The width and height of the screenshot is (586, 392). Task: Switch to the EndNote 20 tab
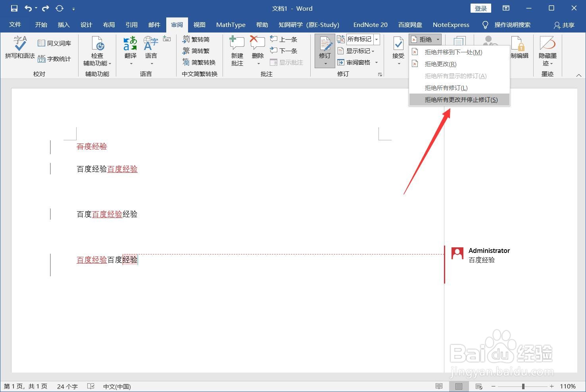370,25
